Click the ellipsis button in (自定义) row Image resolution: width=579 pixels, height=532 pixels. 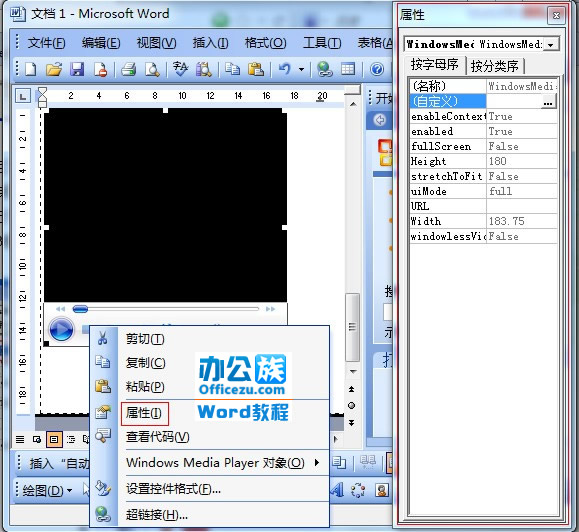tap(548, 102)
